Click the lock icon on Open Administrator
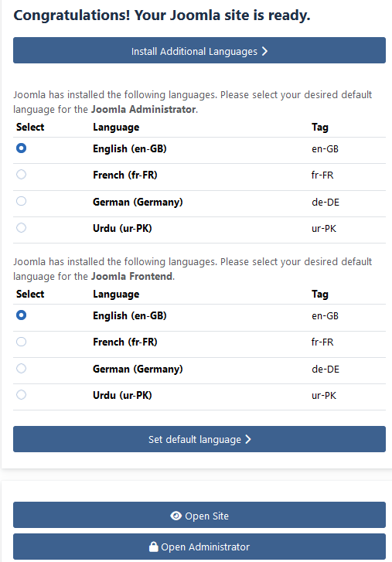The width and height of the screenshot is (392, 562). click(x=153, y=547)
